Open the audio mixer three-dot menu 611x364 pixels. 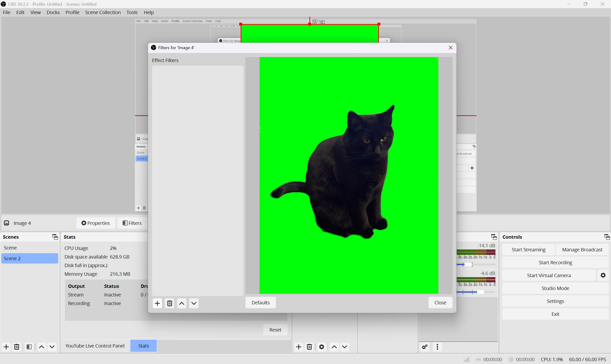(x=437, y=347)
